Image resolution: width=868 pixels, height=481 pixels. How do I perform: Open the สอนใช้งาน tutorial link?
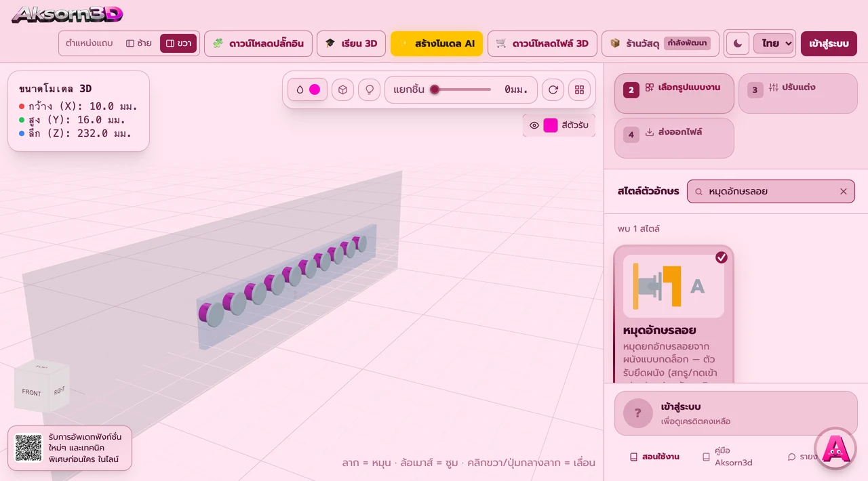pyautogui.click(x=654, y=457)
